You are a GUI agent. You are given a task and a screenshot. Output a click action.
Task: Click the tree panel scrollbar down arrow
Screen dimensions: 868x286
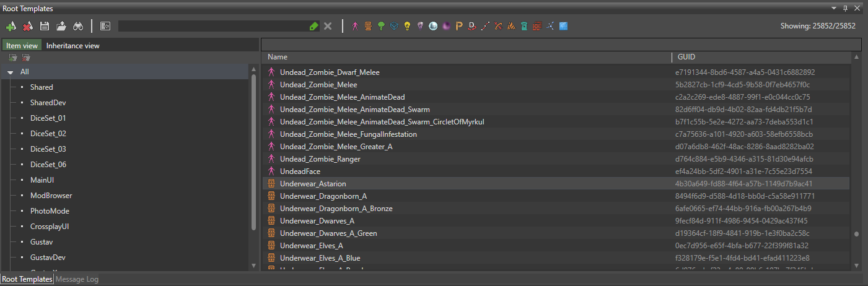(x=253, y=265)
